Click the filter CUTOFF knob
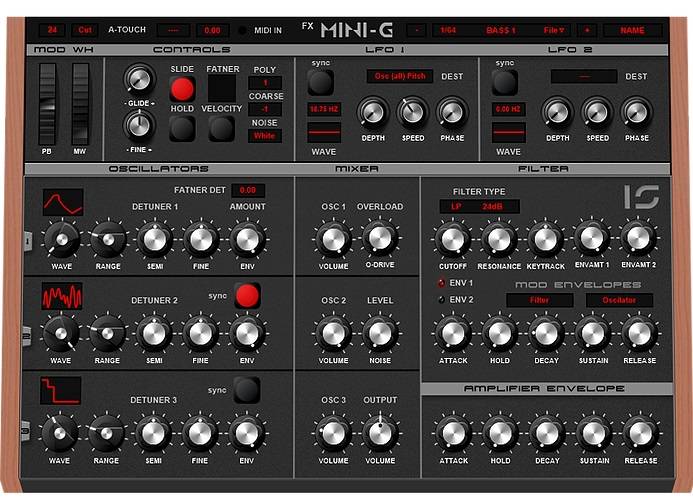This screenshot has width=693, height=502. point(452,239)
